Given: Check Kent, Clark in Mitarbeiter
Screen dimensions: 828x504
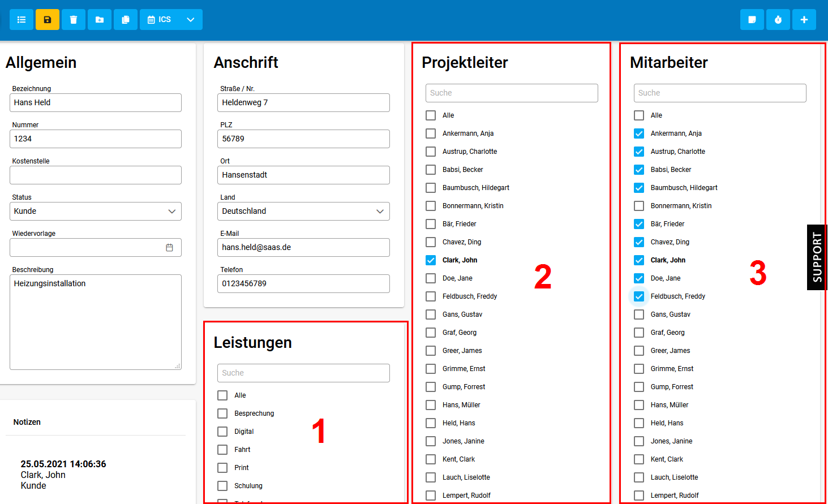Looking at the screenshot, I should click(639, 459).
